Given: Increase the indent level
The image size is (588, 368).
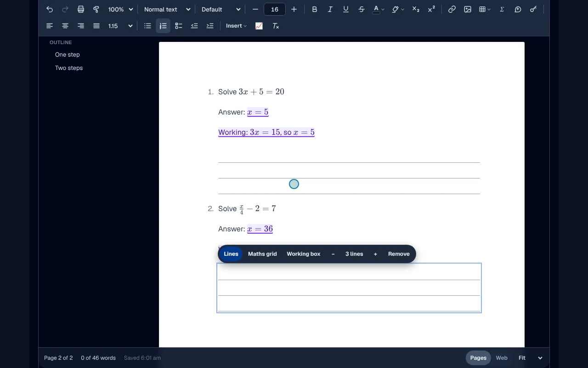Looking at the screenshot, I should (x=210, y=26).
